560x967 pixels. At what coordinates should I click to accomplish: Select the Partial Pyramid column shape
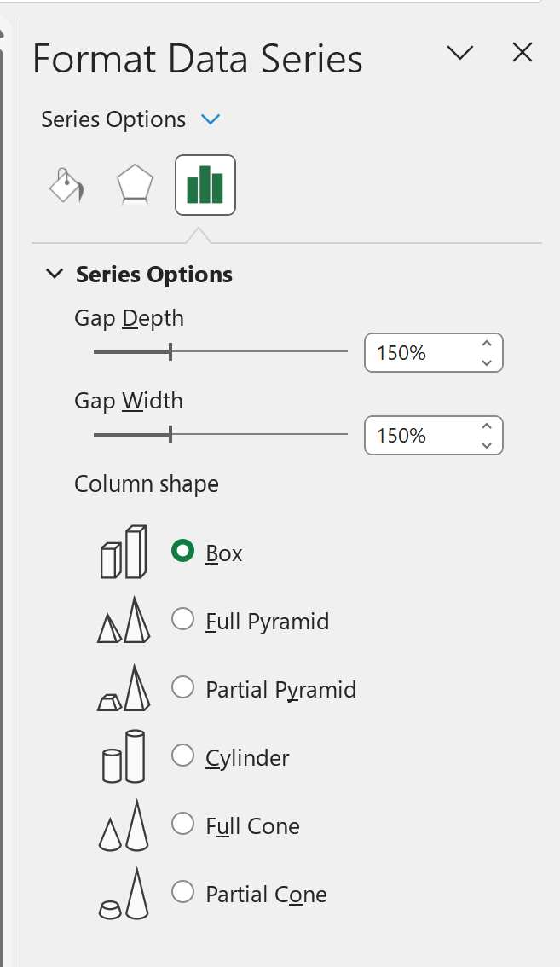(182, 687)
